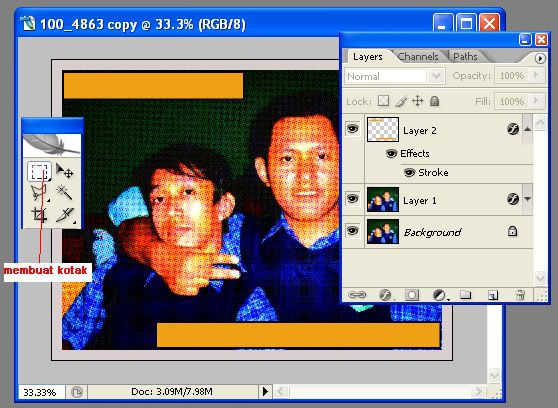Screen dimensions: 558x408
Task: Hide the Stroke effect eye
Action: coord(409,173)
